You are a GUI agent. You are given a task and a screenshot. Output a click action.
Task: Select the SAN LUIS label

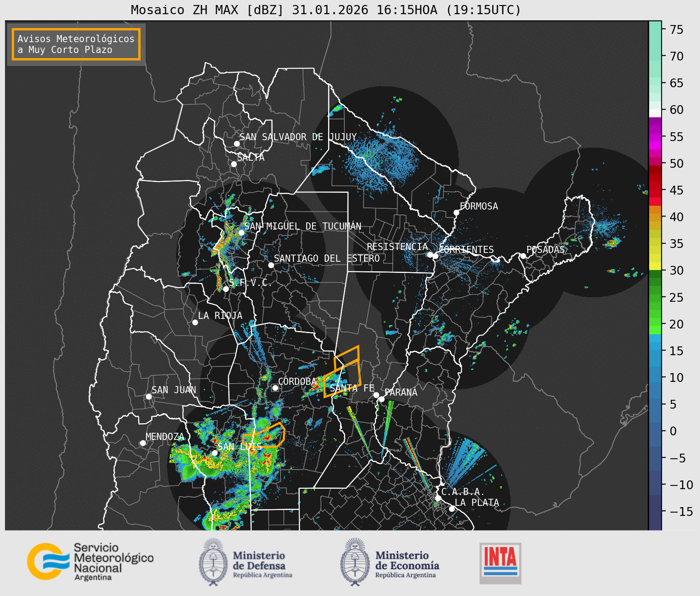(x=240, y=447)
